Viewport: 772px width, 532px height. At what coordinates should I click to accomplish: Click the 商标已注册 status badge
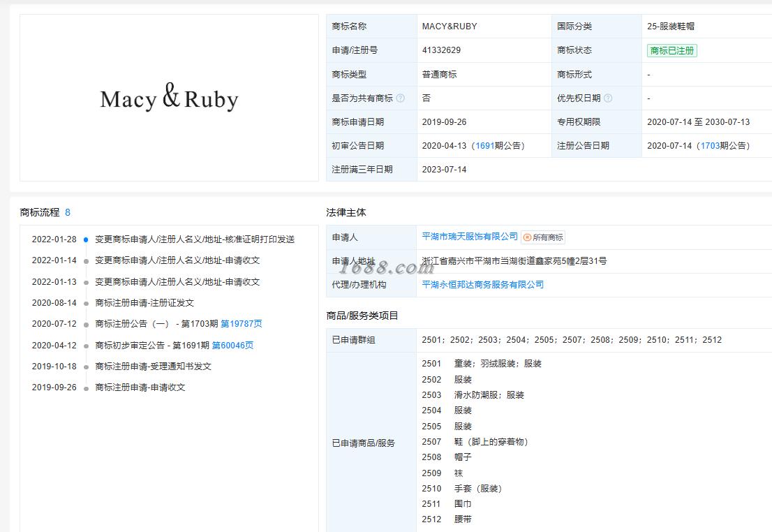click(671, 50)
